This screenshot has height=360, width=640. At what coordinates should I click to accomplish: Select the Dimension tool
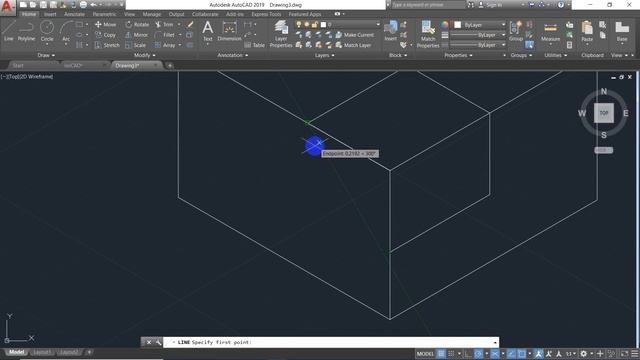click(x=229, y=31)
